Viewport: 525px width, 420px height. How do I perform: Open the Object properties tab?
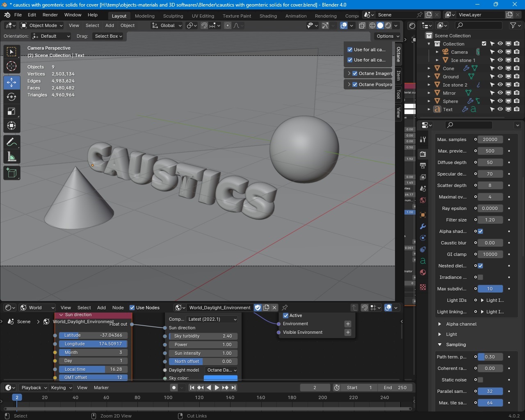[423, 215]
